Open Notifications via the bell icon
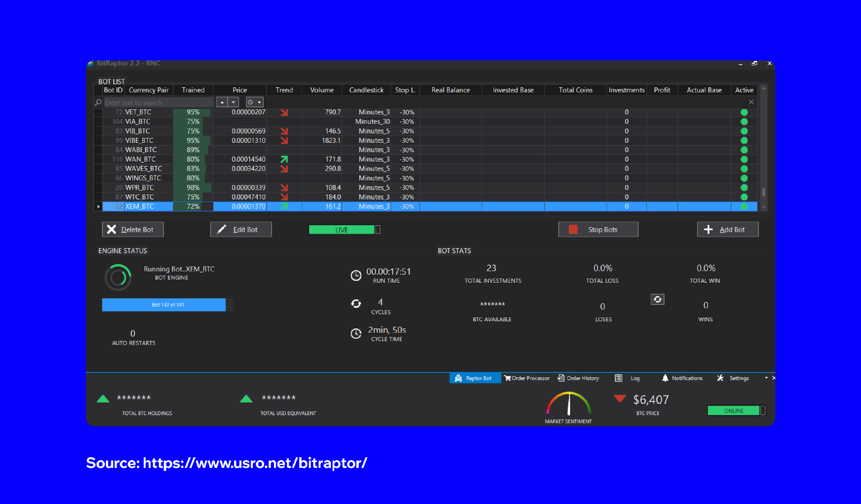 pyautogui.click(x=665, y=378)
